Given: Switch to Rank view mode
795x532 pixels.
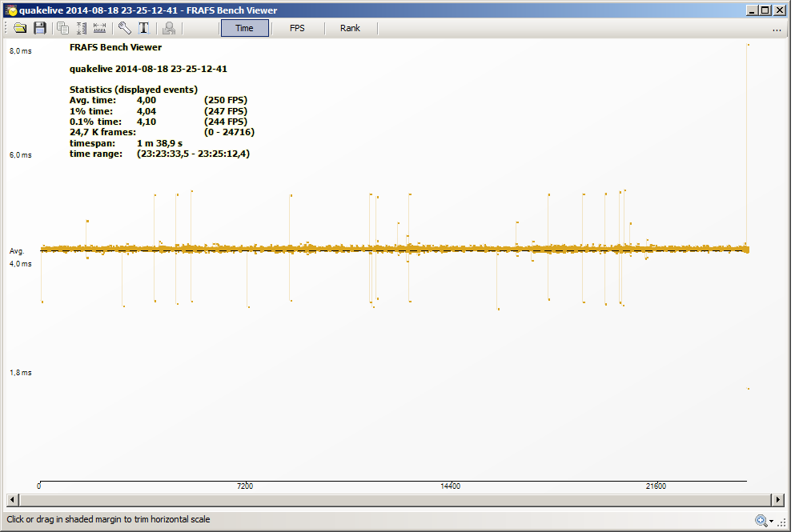Looking at the screenshot, I should pos(350,28).
